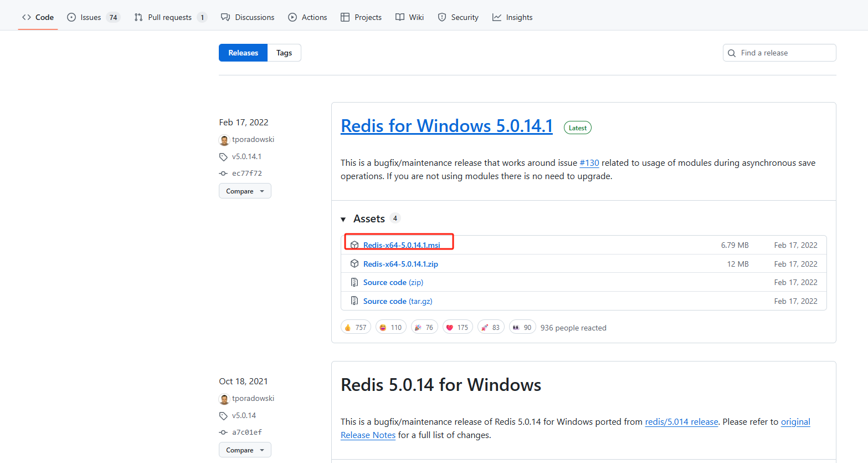Click the Assets count badge 4
Viewport: 868px width, 463px height.
click(x=395, y=218)
